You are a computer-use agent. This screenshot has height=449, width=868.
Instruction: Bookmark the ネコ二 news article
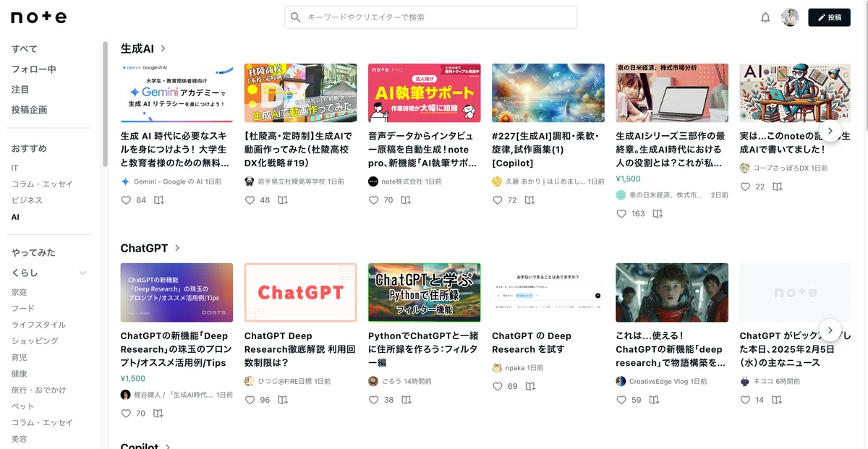(778, 400)
